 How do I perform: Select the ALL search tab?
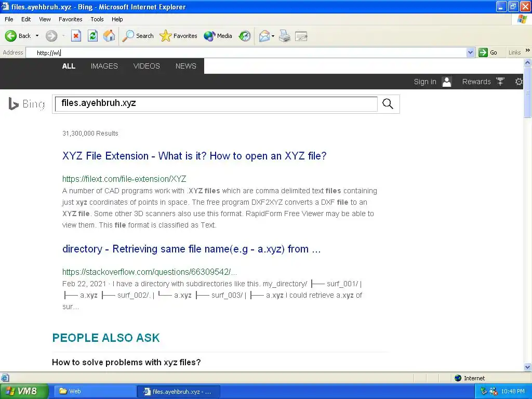click(69, 66)
